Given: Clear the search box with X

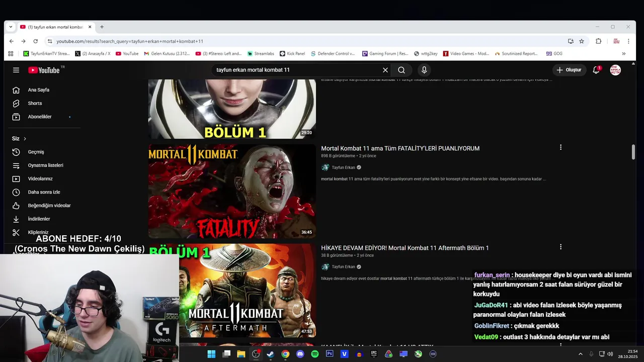Looking at the screenshot, I should 385,70.
